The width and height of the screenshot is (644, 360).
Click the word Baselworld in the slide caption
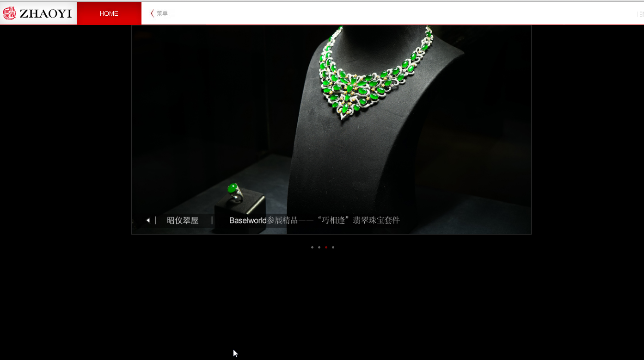click(248, 221)
